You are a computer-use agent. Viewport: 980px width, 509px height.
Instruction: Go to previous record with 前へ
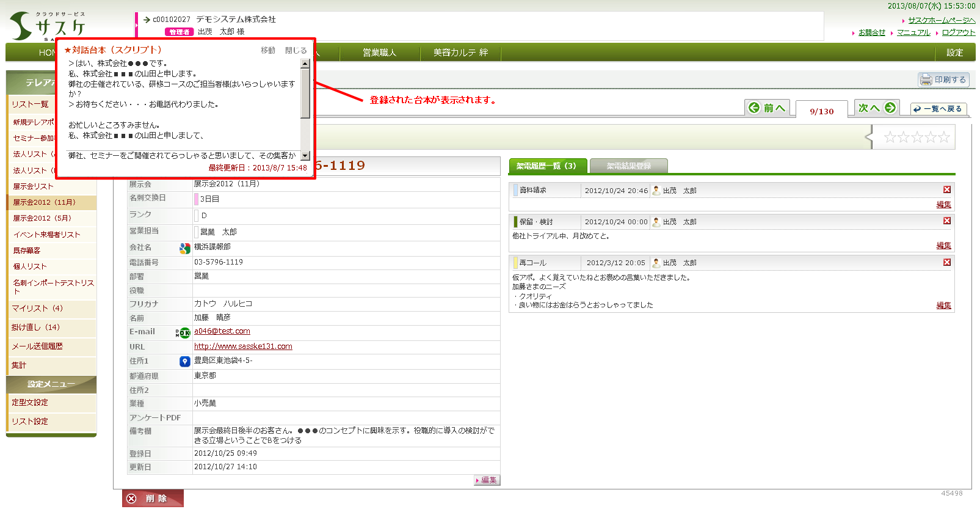[x=768, y=108]
